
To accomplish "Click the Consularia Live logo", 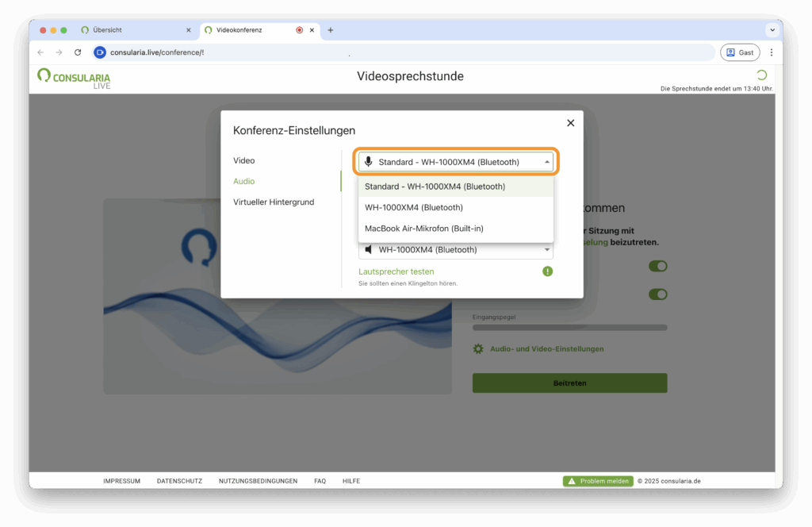I will (74, 79).
